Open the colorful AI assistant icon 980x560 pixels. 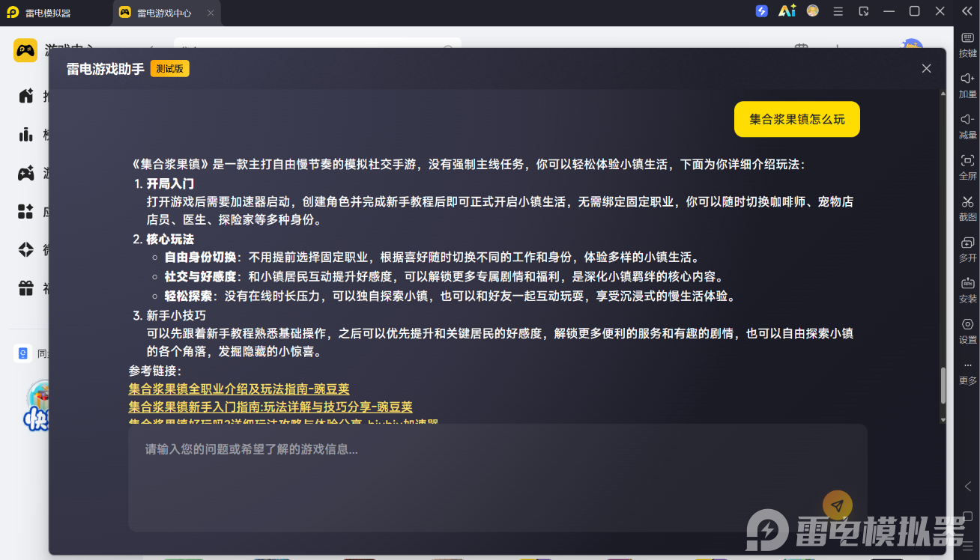point(787,11)
